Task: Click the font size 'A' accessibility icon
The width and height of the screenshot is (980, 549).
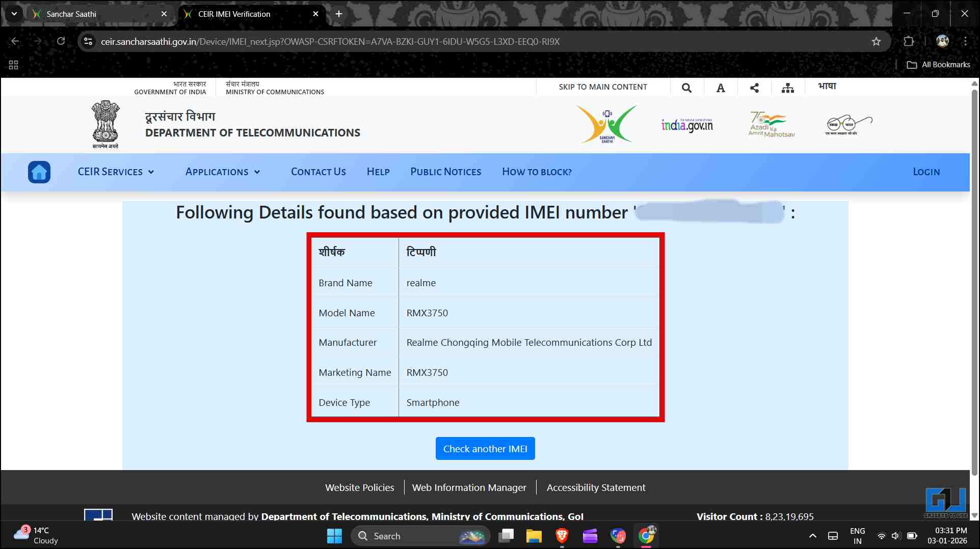Action: [x=720, y=88]
